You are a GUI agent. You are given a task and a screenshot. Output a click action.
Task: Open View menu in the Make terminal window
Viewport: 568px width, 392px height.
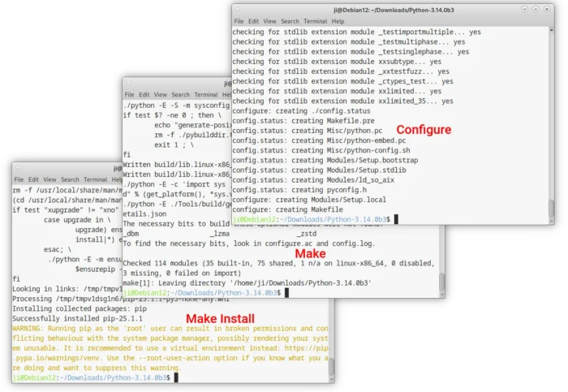160,95
